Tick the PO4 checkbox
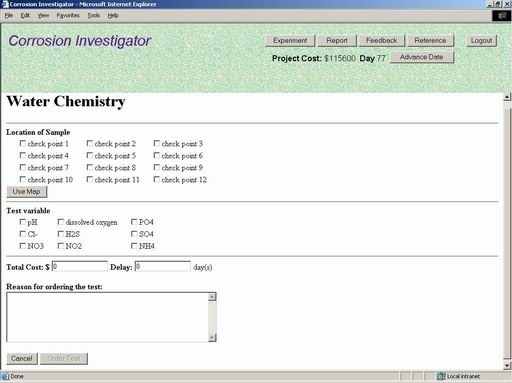 (134, 222)
